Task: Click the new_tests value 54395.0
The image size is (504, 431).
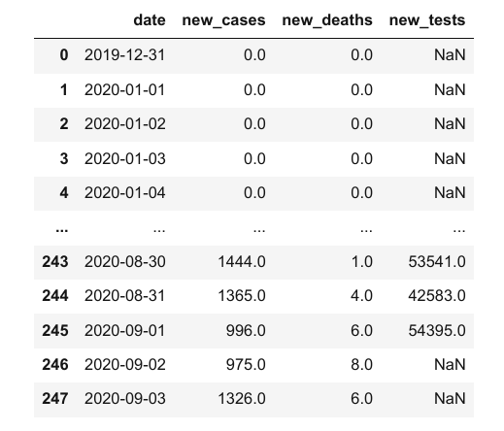Action: (x=437, y=331)
